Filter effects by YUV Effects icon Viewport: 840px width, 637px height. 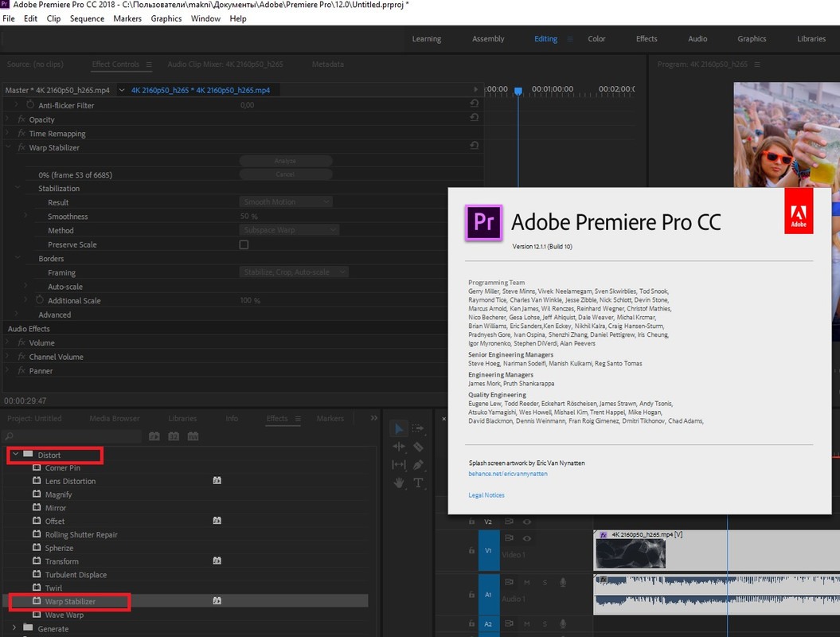(193, 436)
